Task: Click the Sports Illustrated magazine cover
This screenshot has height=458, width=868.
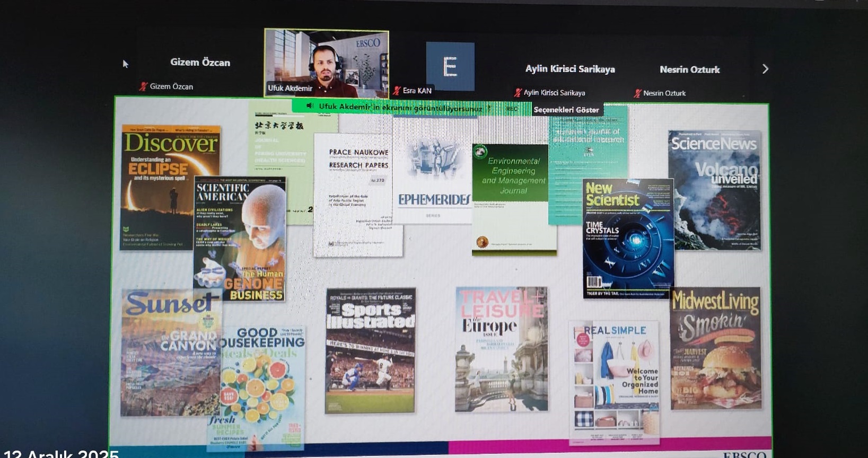Action: [x=370, y=350]
